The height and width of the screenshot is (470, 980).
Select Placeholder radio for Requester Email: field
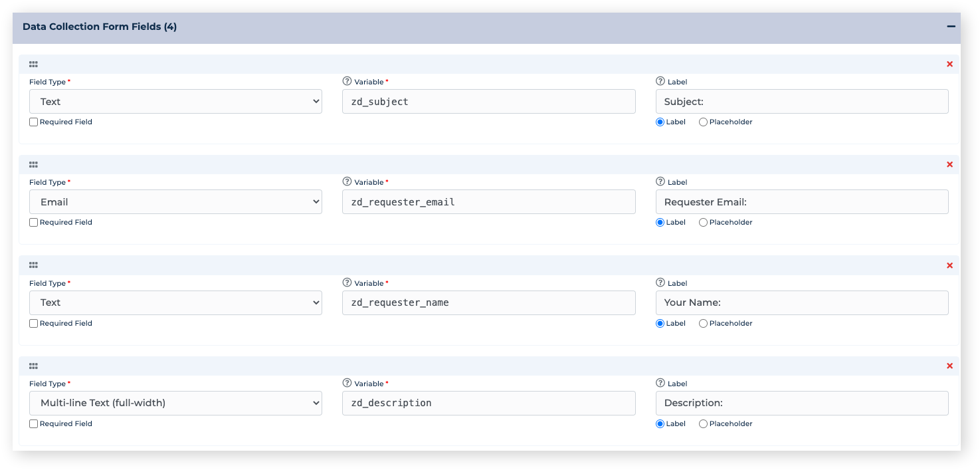point(703,223)
